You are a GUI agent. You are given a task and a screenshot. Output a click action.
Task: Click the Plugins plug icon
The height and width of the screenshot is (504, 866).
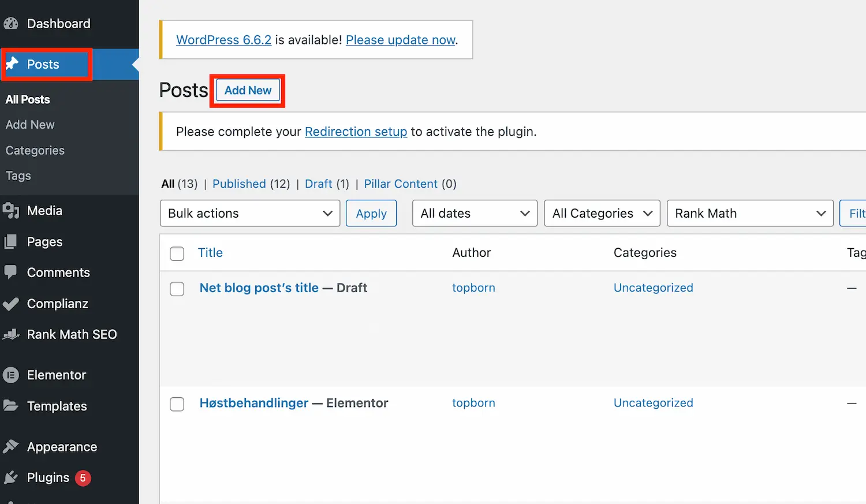[11, 477]
